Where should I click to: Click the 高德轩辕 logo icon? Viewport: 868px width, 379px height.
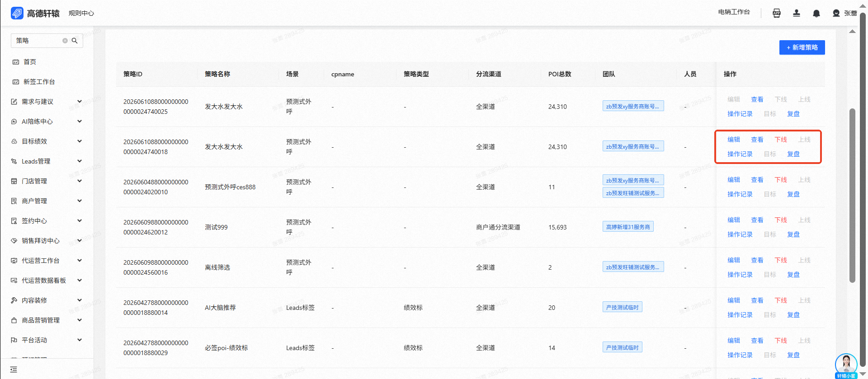(17, 13)
